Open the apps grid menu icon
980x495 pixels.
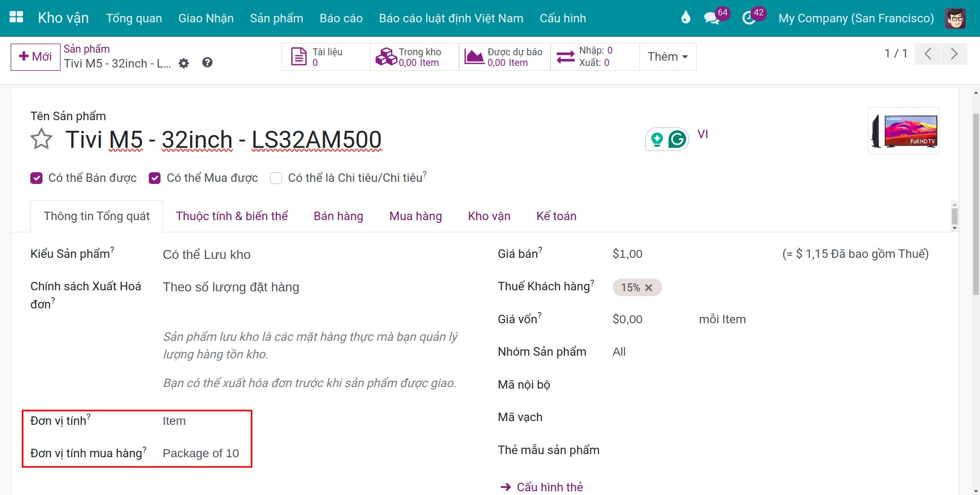16,18
